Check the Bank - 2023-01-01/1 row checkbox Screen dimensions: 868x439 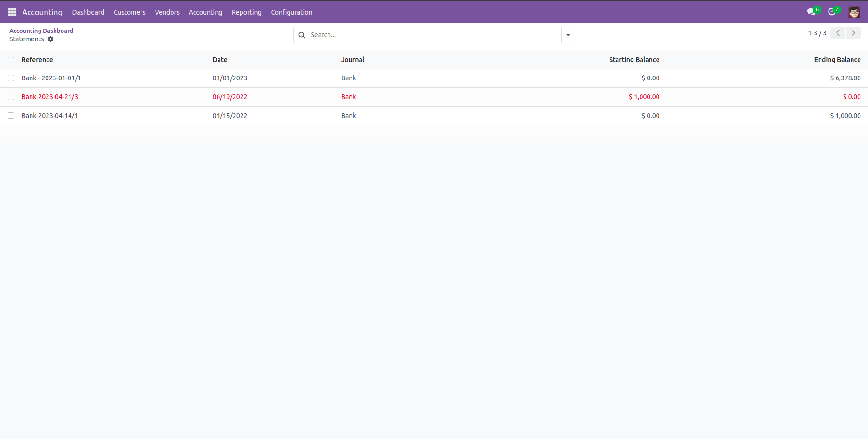point(11,78)
